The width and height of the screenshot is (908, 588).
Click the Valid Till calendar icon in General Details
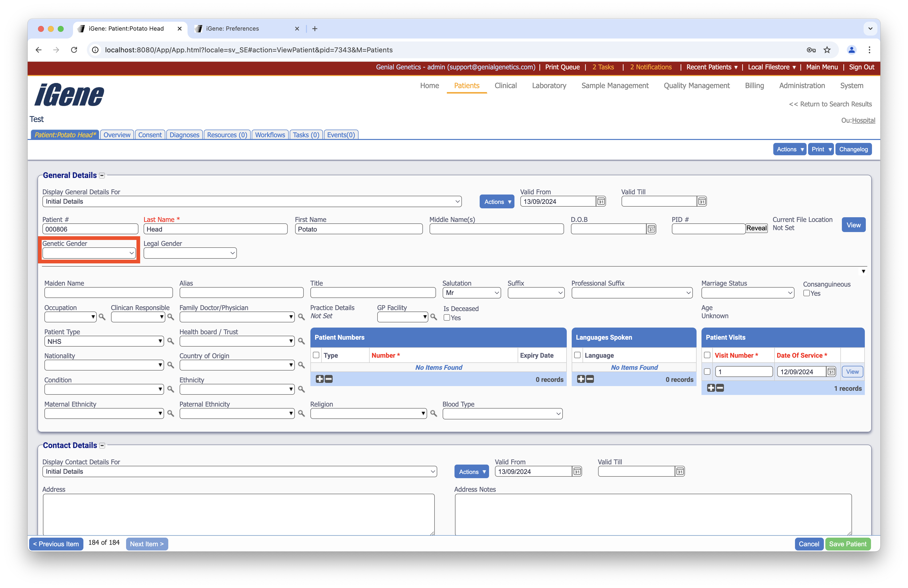(x=701, y=201)
